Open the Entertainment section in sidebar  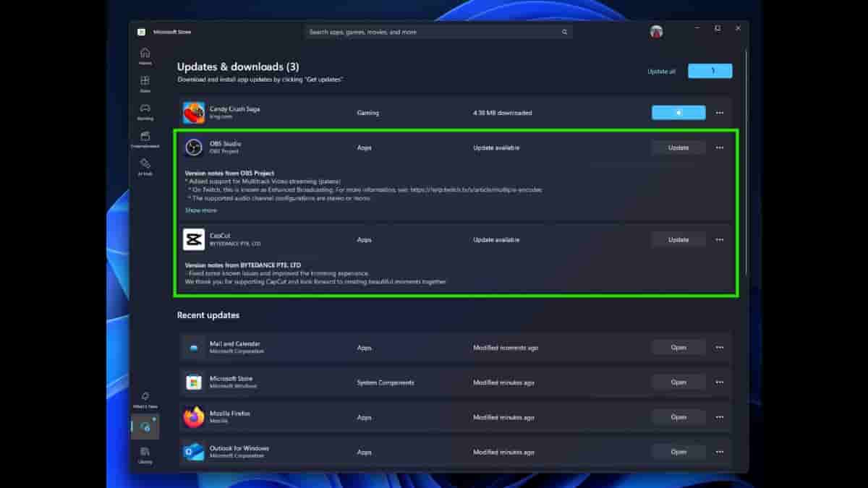pyautogui.click(x=145, y=139)
